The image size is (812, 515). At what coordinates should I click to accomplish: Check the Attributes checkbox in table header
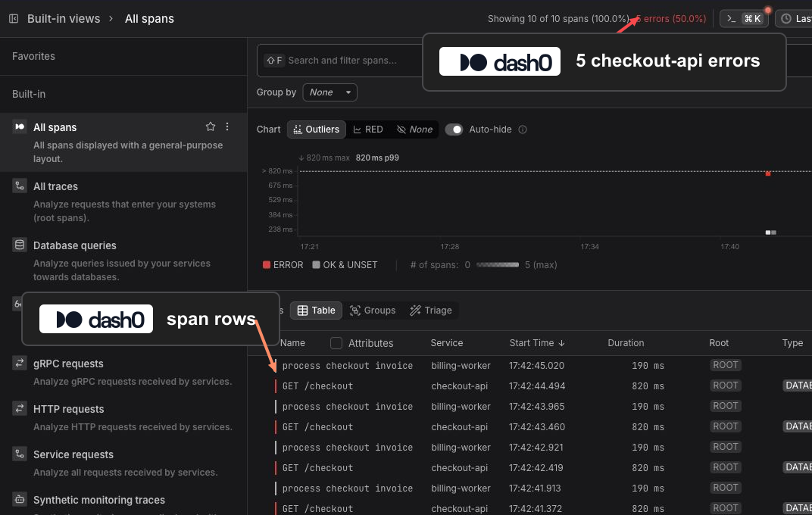pos(336,342)
